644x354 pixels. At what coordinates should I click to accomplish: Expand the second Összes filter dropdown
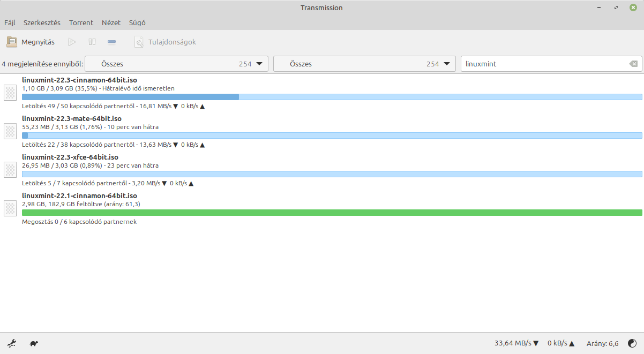[364, 64]
